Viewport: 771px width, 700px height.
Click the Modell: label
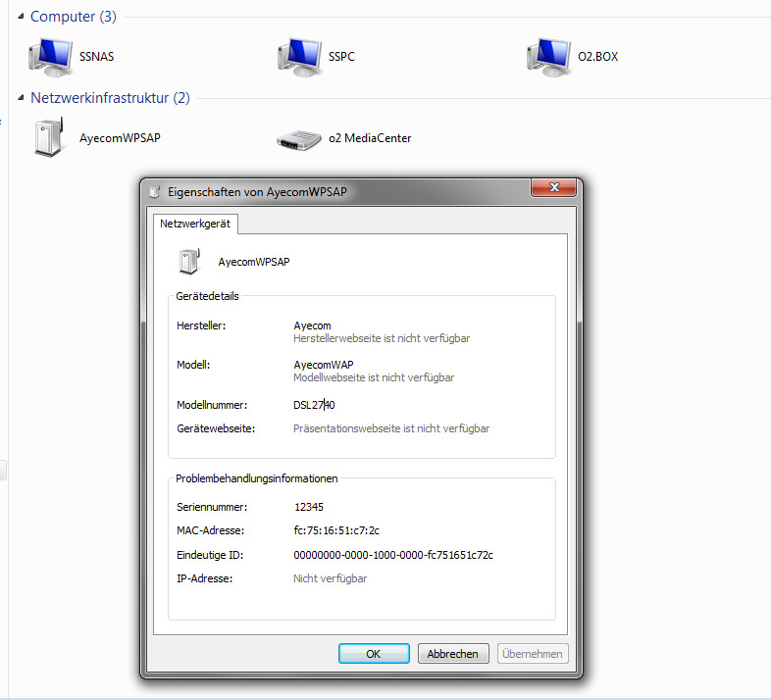point(193,365)
